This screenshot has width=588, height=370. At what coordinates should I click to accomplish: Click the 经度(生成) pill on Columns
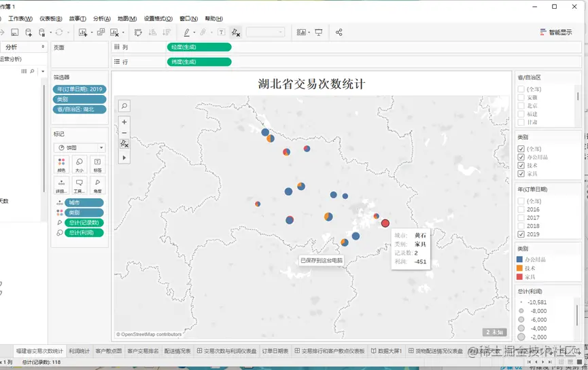(199, 47)
